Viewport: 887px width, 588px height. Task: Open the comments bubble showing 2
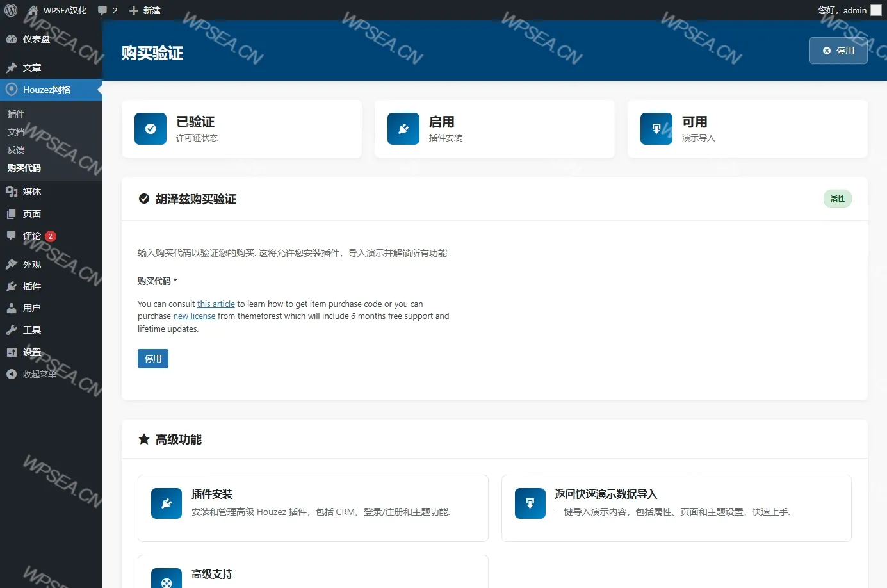click(x=108, y=10)
